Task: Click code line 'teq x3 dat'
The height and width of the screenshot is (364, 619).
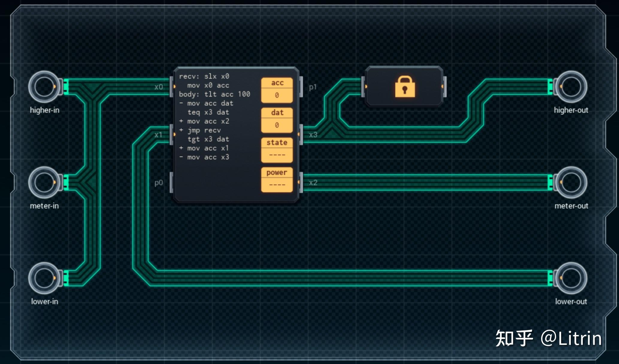Action: [x=208, y=112]
